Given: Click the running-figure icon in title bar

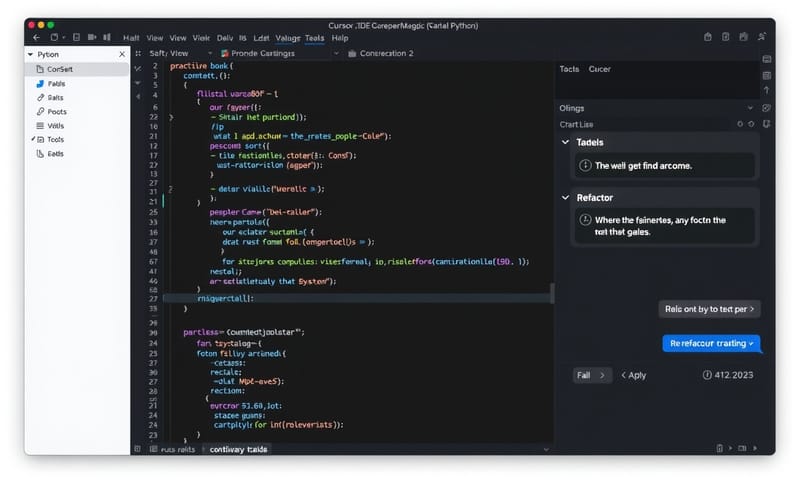Looking at the screenshot, I should pos(762,37).
